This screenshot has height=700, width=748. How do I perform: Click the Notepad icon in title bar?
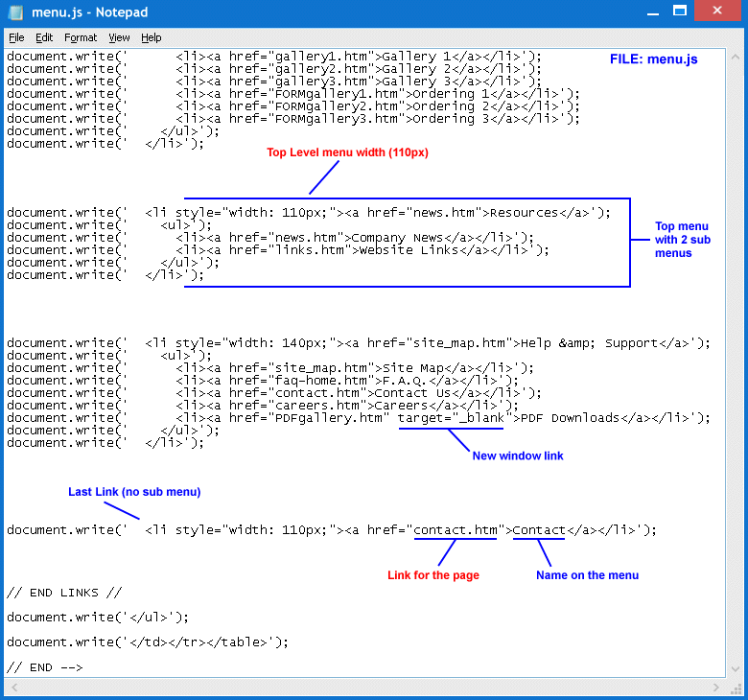tap(14, 12)
